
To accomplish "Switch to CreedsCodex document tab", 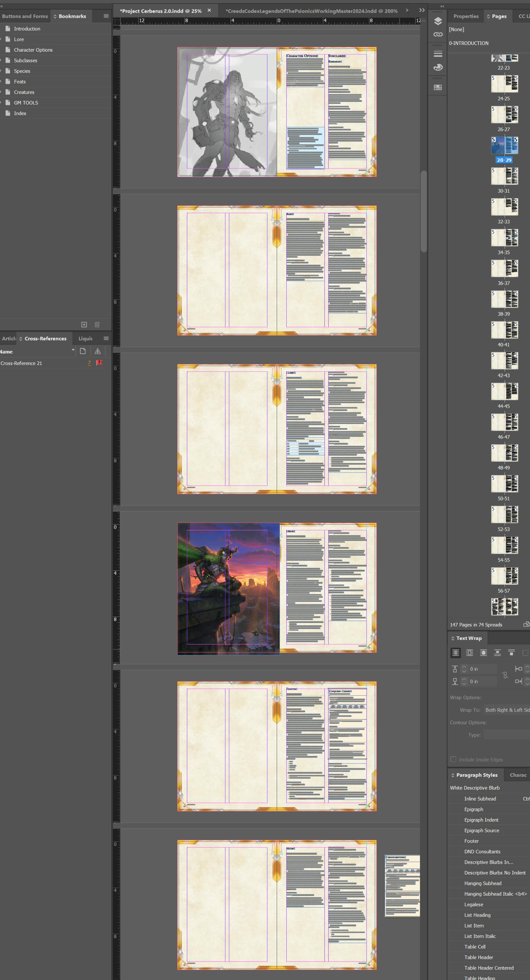I will (311, 11).
